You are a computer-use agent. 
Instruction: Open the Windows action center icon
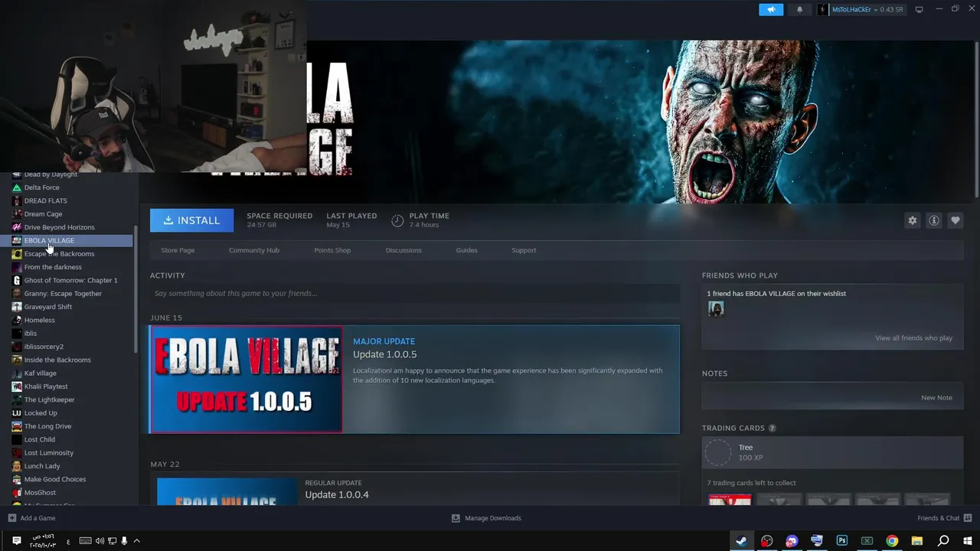pos(17,541)
